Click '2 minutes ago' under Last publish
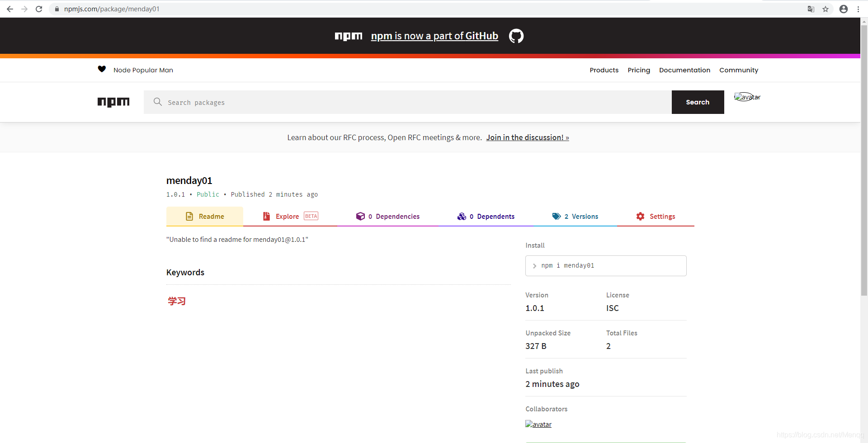868x443 pixels. (x=552, y=384)
